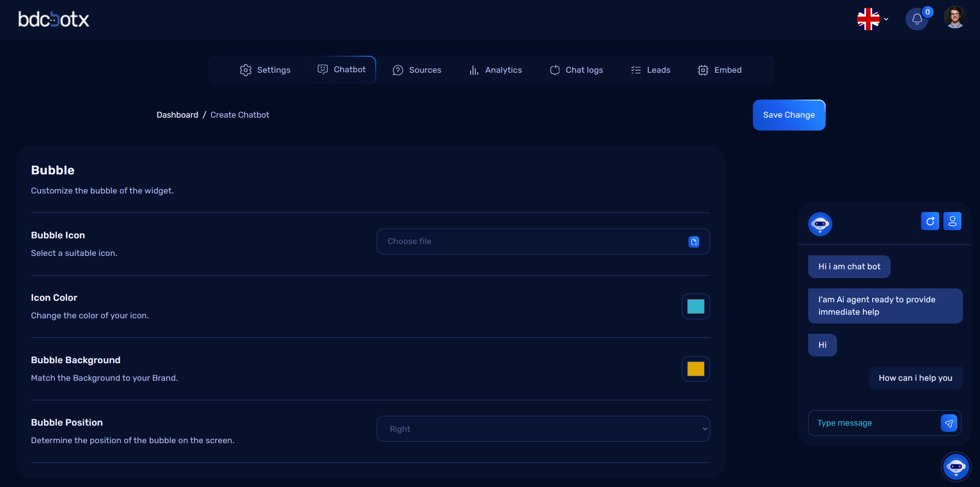Open the language flag dropdown
Screen dimensions: 980x487
coord(872,19)
